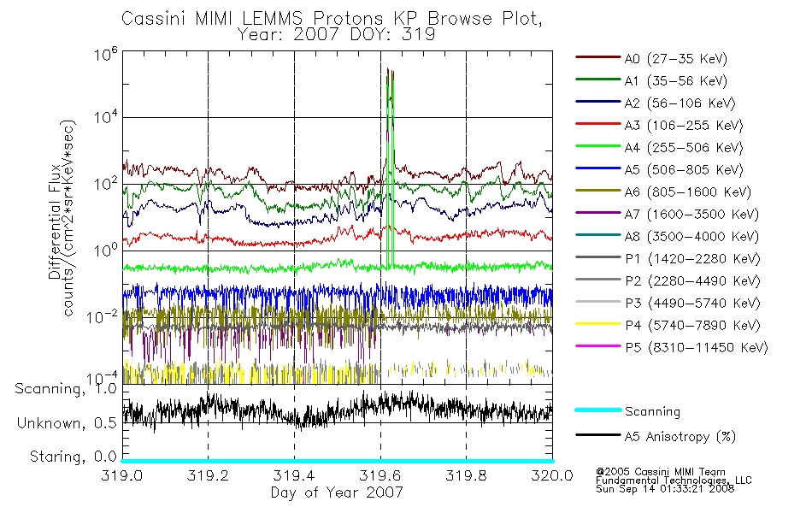Click the 'Scanning' legend text
Image resolution: width=812 pixels, height=513 pixels.
click(x=652, y=411)
